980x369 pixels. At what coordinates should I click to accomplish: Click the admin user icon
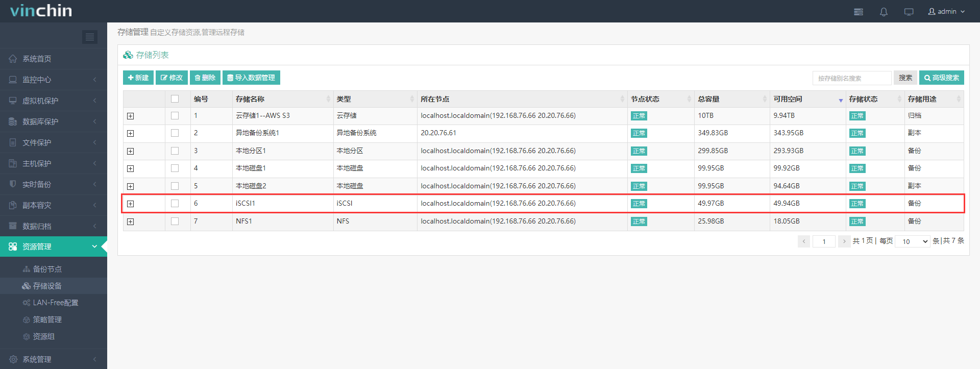(932, 11)
